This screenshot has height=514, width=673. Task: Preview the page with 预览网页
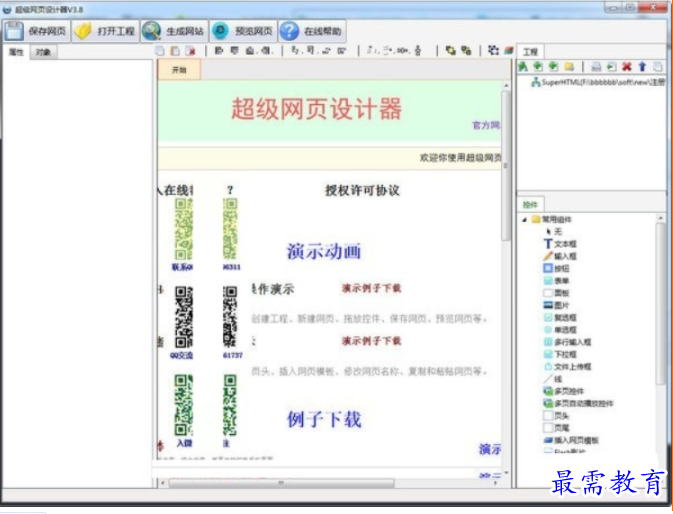pyautogui.click(x=243, y=31)
